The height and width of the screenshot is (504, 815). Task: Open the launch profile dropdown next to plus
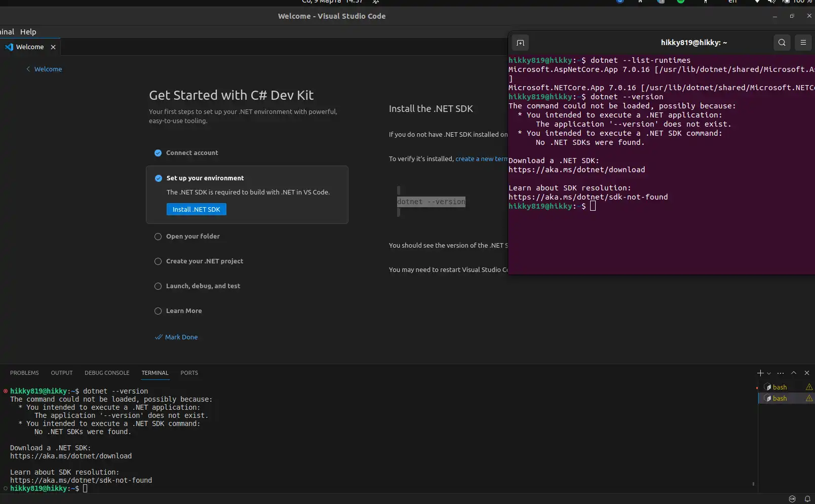(x=769, y=373)
